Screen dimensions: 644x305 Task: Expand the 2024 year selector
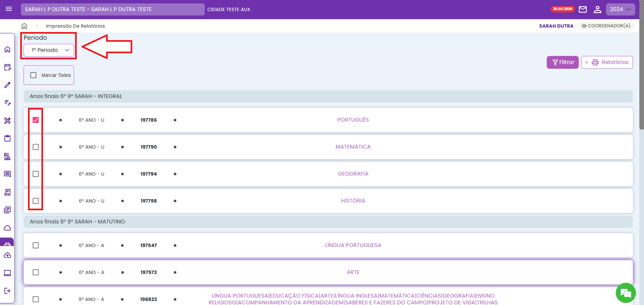[x=620, y=9]
